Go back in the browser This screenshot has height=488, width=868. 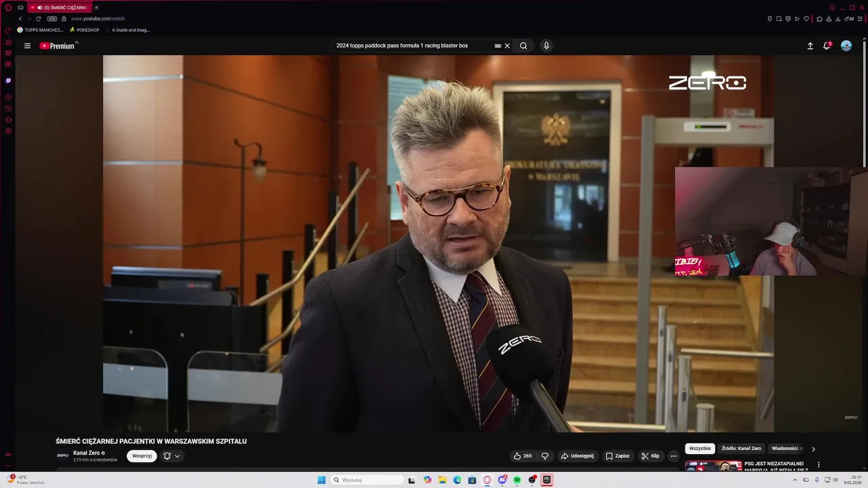tap(20, 19)
